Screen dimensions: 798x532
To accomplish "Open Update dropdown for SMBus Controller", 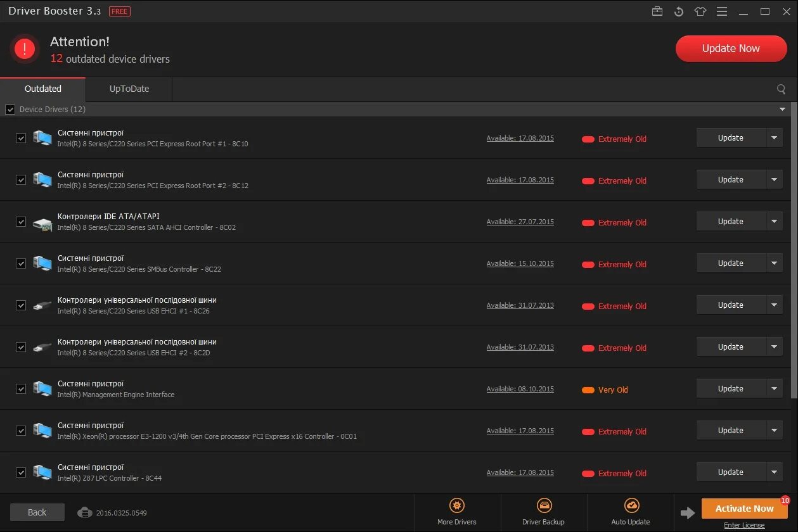I will tap(774, 263).
